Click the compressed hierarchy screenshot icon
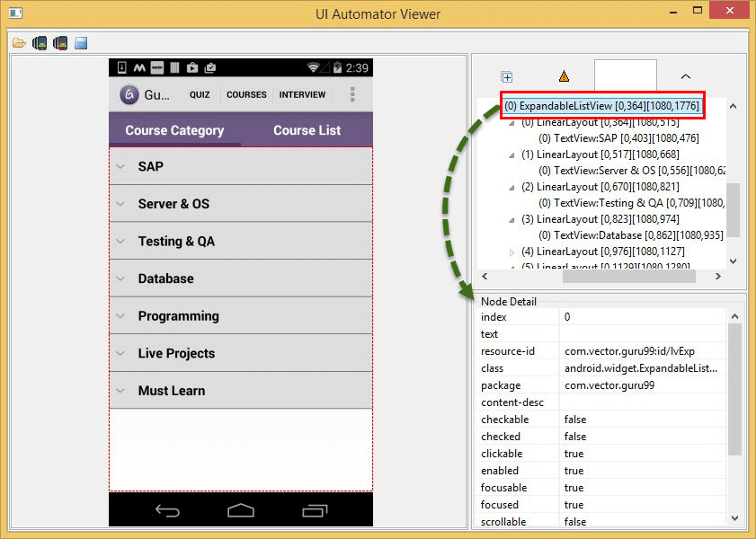The height and width of the screenshot is (539, 756). pyautogui.click(x=59, y=43)
